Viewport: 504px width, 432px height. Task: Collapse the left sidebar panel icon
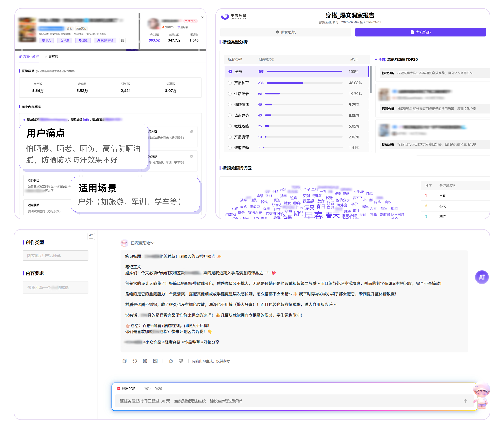[x=91, y=236]
